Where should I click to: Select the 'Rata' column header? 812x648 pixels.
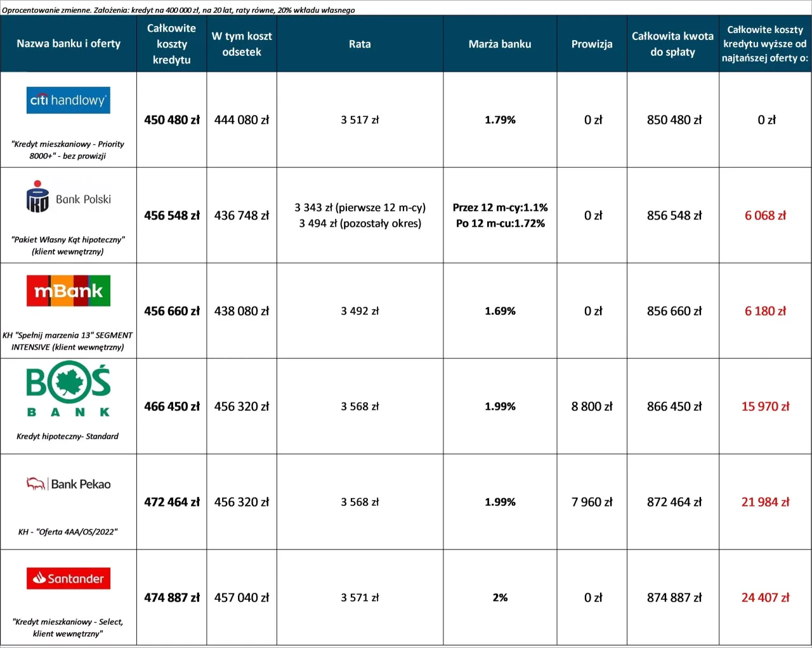[360, 44]
